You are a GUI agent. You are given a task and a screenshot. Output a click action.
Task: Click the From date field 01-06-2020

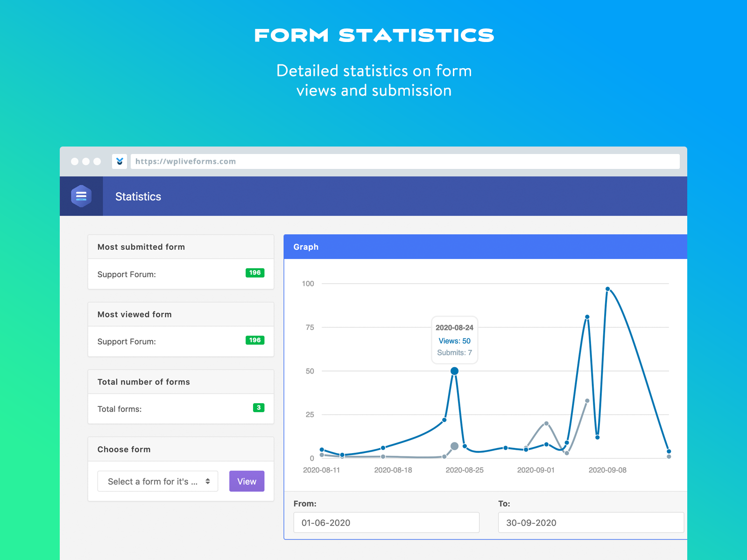tap(387, 523)
